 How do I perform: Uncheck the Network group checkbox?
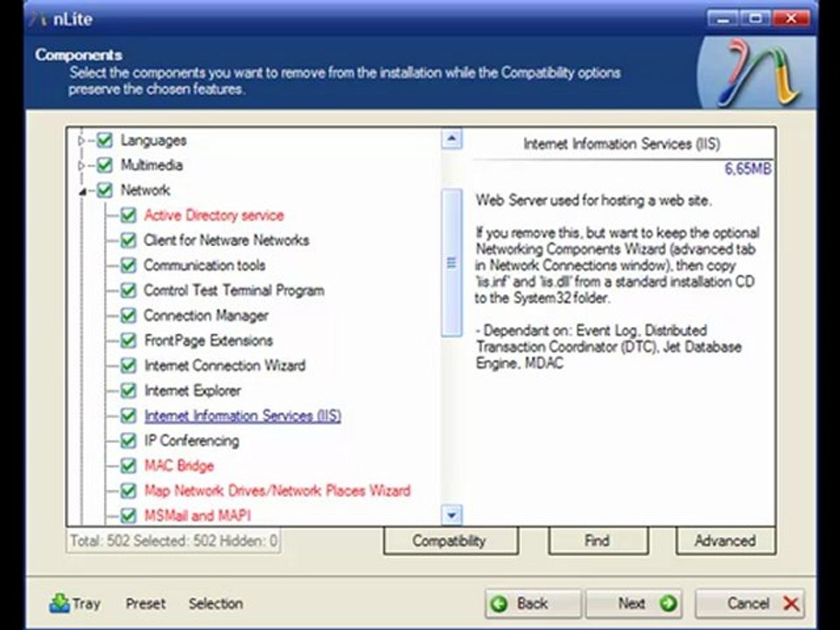tap(104, 190)
